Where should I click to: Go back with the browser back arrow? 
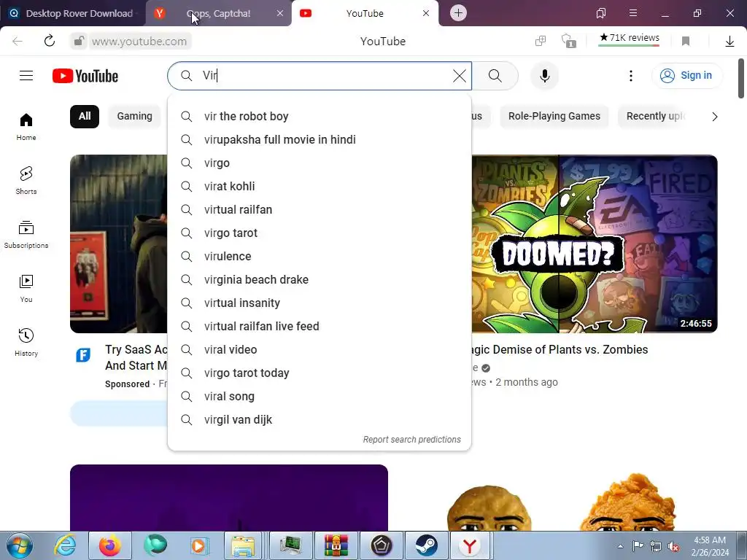[18, 41]
